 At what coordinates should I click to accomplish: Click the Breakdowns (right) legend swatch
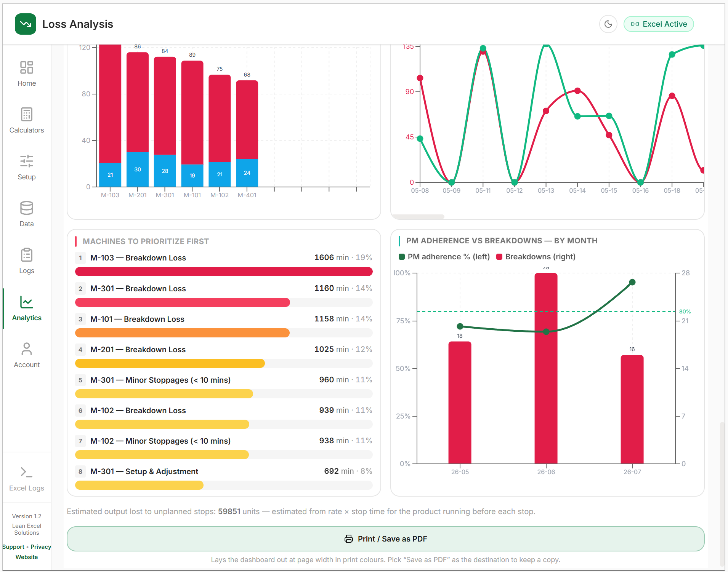tap(499, 257)
